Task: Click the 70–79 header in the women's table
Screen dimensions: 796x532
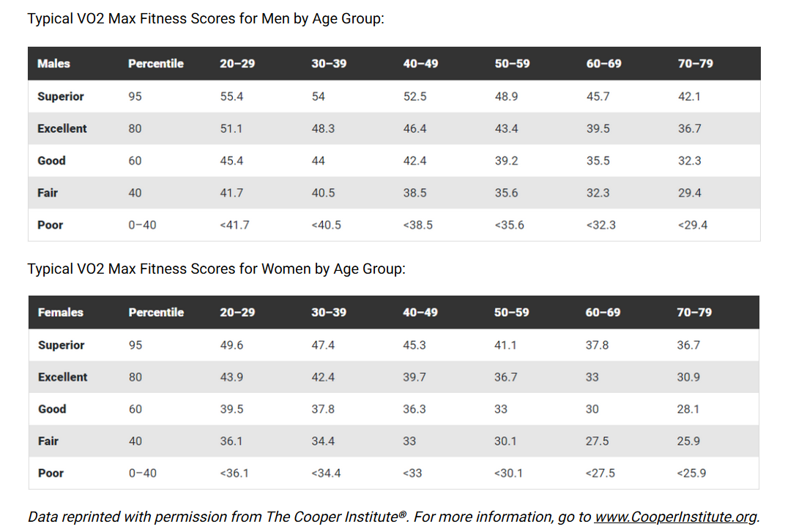Action: point(694,312)
